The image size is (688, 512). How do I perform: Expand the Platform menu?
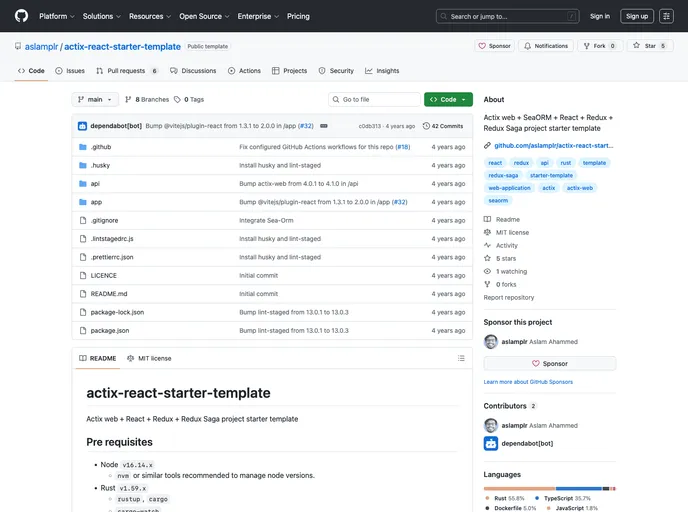point(57,16)
